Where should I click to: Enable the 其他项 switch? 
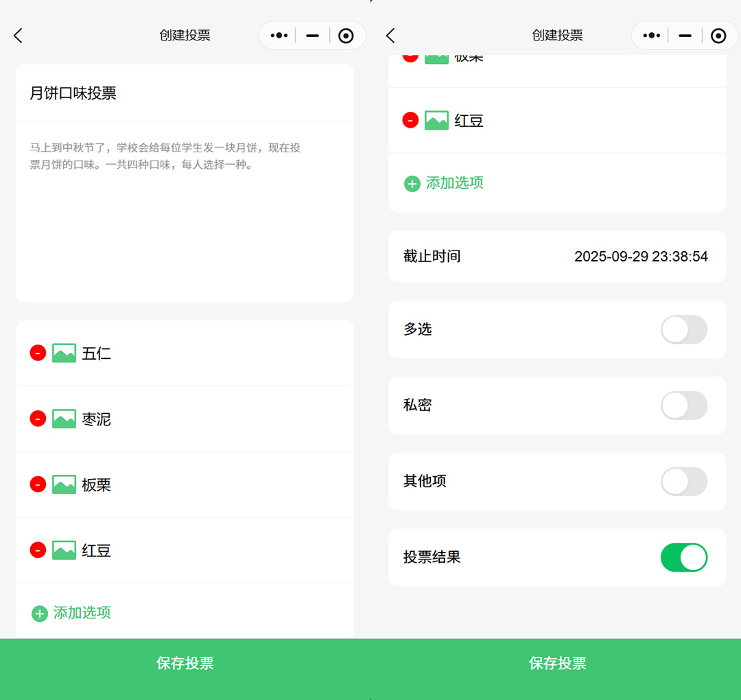tap(683, 482)
